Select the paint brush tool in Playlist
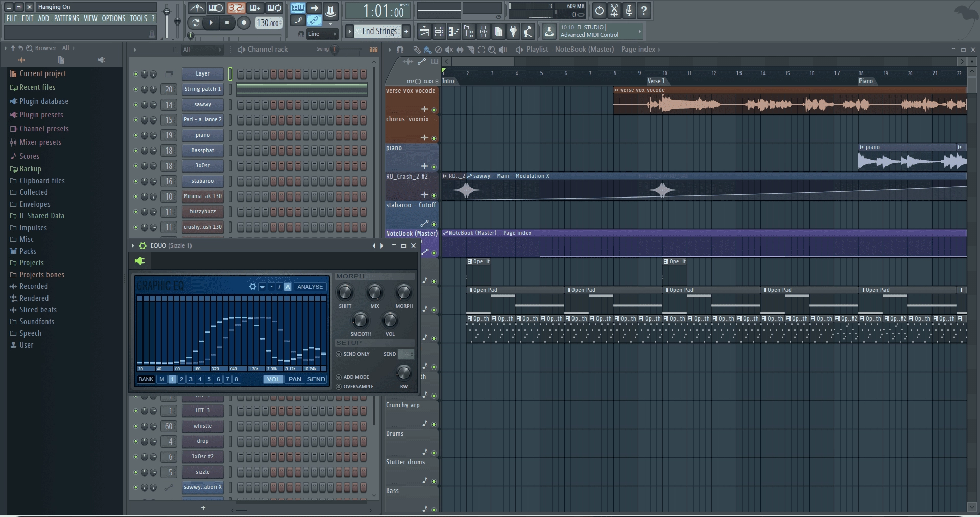This screenshot has height=517, width=980. click(x=427, y=50)
